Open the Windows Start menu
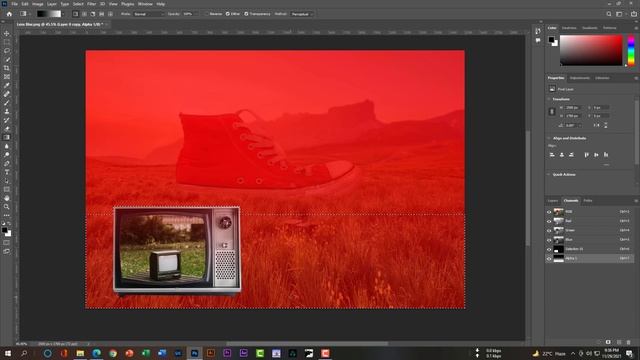 pyautogui.click(x=7, y=353)
